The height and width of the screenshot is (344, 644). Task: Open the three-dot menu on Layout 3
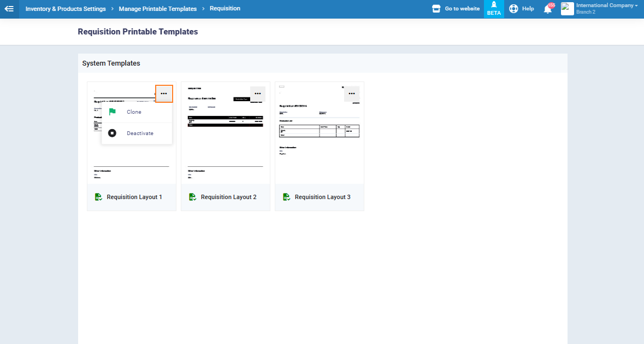352,94
